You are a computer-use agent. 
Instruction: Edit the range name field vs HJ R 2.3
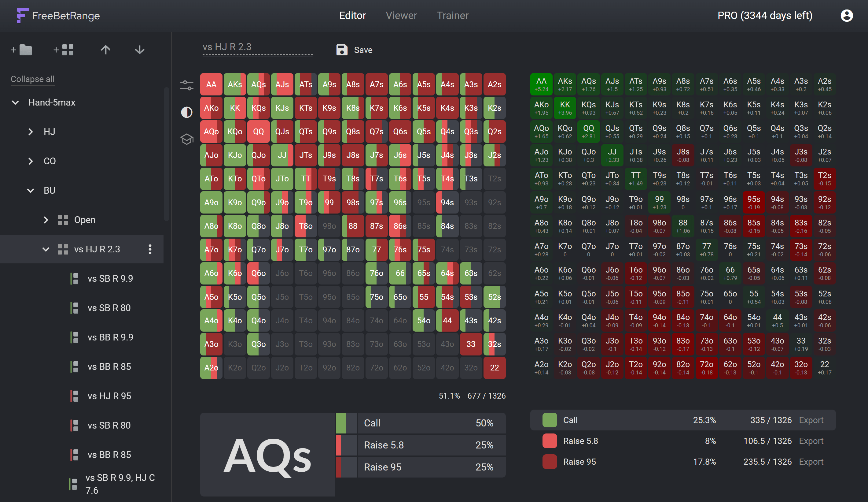click(257, 47)
